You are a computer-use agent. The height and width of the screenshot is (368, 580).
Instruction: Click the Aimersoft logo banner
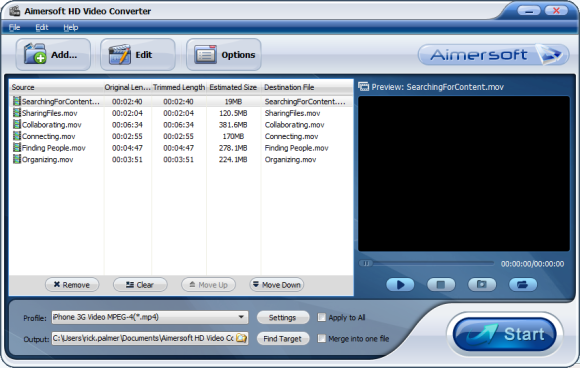point(493,55)
